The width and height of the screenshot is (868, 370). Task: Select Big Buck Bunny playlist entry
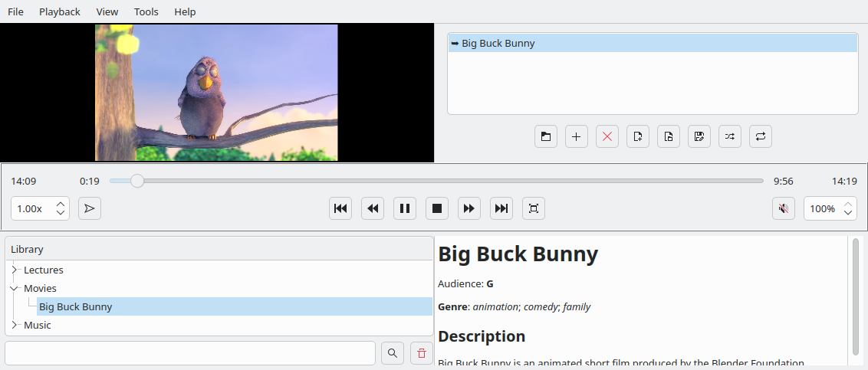[653, 43]
